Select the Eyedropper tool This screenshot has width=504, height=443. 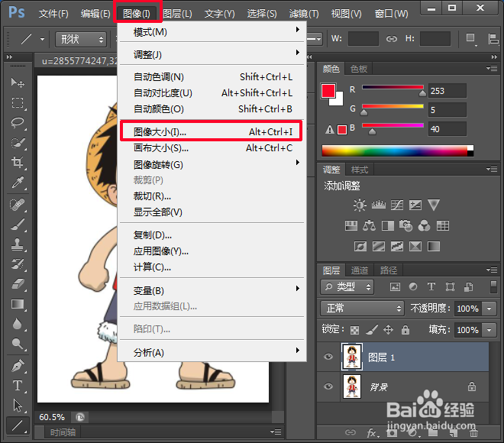click(x=18, y=183)
